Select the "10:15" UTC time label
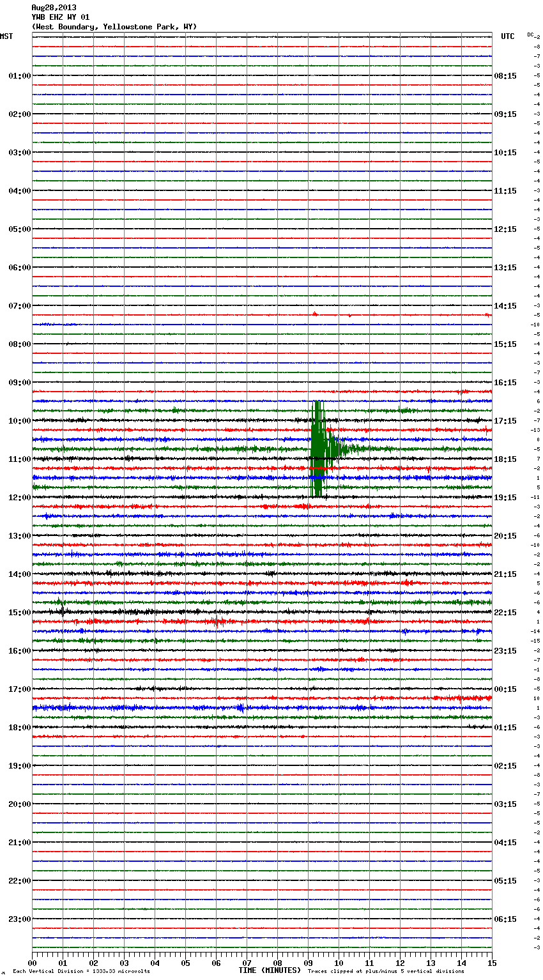543x980 pixels. [505, 153]
